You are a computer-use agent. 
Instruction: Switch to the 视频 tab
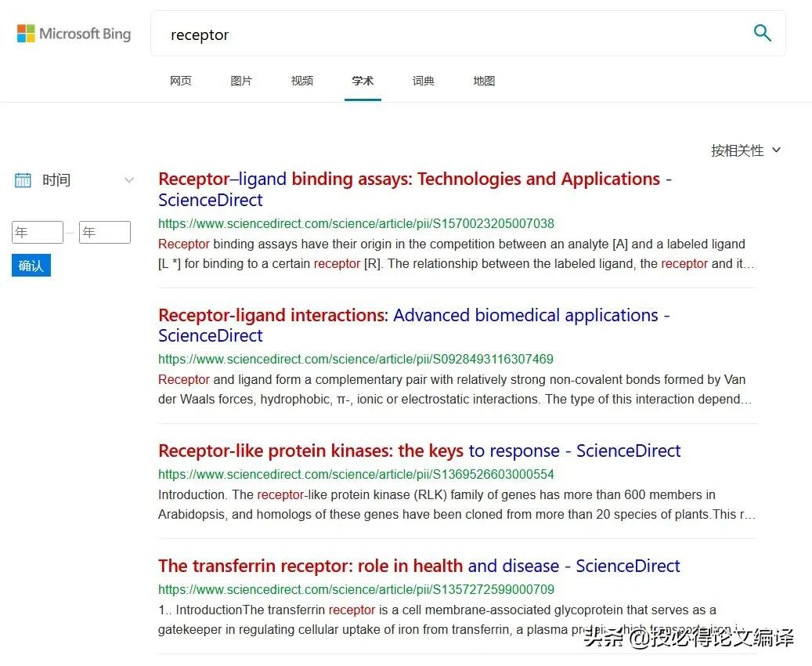[x=302, y=81]
